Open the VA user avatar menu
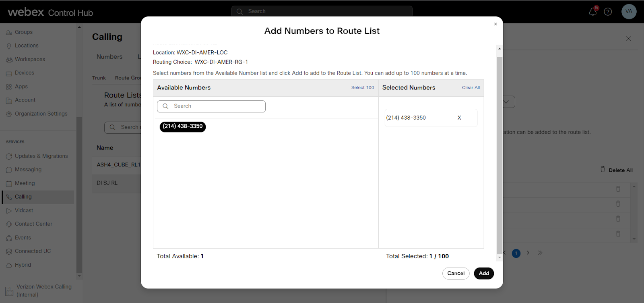The image size is (644, 303). (629, 11)
